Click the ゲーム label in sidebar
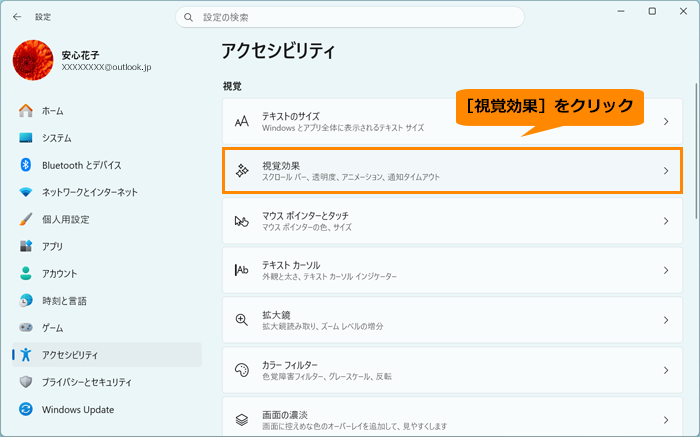 pyautogui.click(x=53, y=328)
